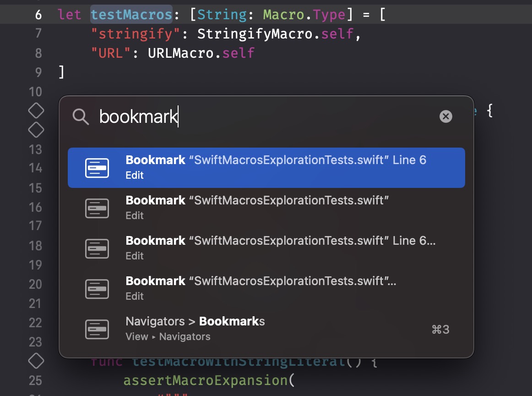
Task: Click the bookmark icon beside the third result
Action: click(97, 248)
